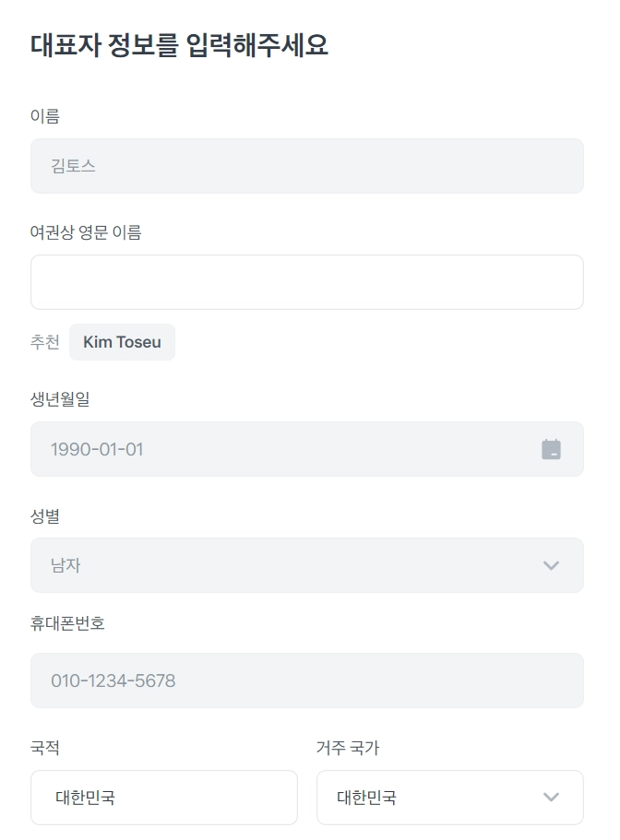Click the 추천 label beside the suggestion
The image size is (620, 840).
[x=45, y=342]
